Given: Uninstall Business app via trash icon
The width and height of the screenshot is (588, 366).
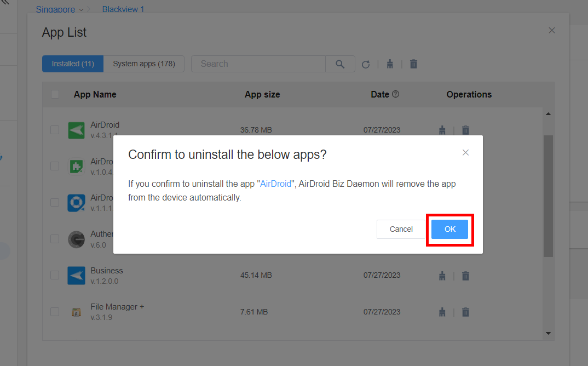Looking at the screenshot, I should click(x=465, y=276).
